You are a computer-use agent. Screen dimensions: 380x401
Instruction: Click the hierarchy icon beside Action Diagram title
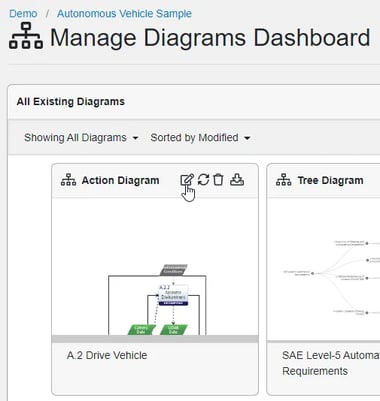[68, 180]
